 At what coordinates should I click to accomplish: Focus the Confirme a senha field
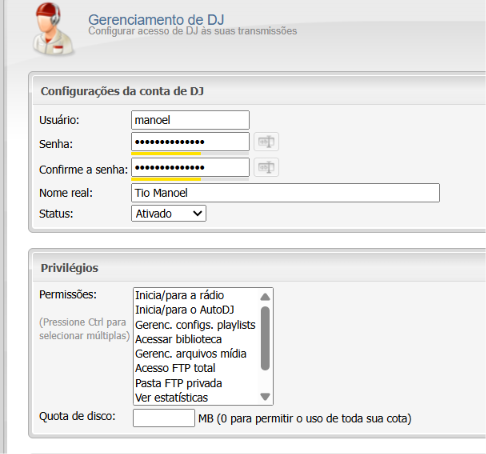(x=190, y=167)
